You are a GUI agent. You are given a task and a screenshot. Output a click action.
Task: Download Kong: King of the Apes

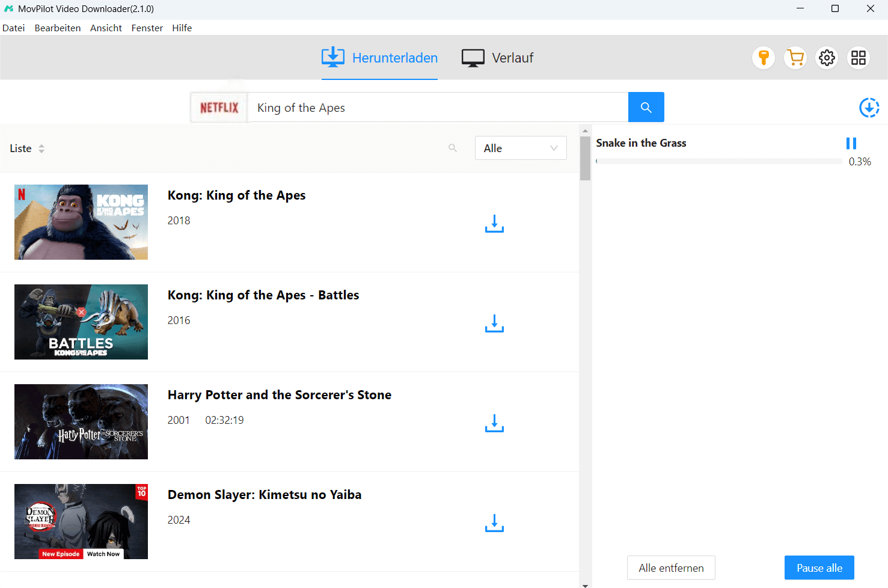click(x=494, y=224)
